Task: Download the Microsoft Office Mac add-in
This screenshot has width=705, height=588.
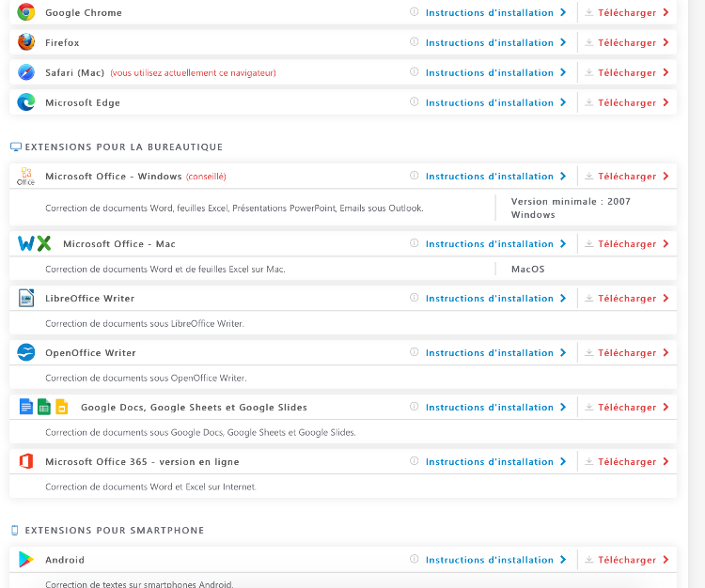Action: [627, 244]
